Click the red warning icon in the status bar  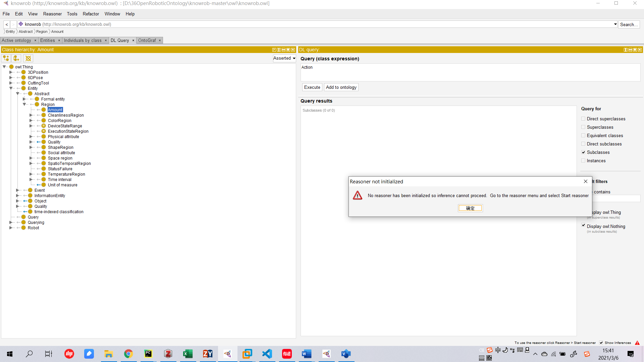pos(637,343)
